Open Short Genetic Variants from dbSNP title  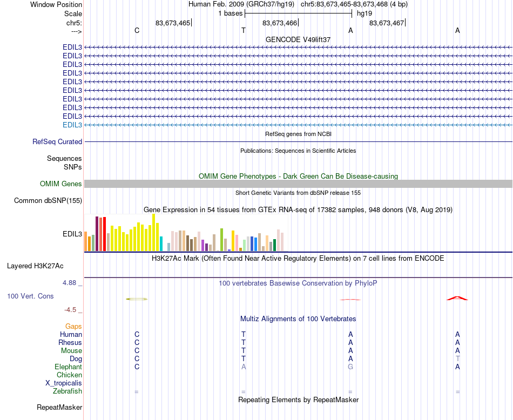[298, 193]
